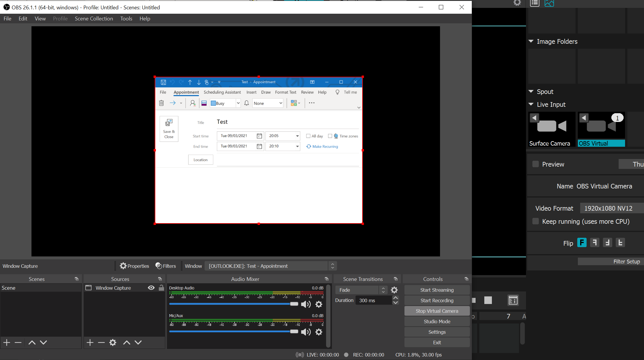This screenshot has width=644, height=360.
Task: Select the OBS Virtual live input
Action: pos(601,129)
